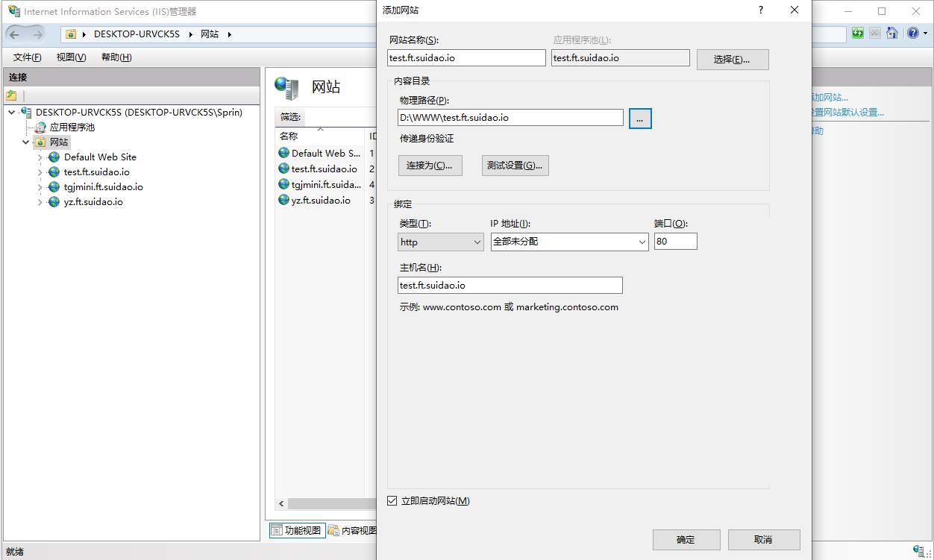Screen dimensions: 934x560
Task: Select the Default Web Site globe icon in the tree
Action: 54,157
